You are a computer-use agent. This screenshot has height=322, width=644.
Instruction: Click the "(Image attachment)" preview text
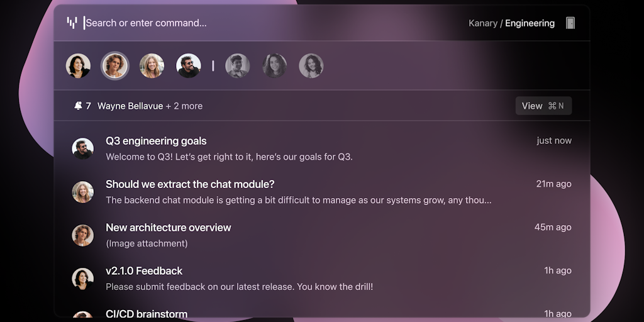[x=147, y=243]
